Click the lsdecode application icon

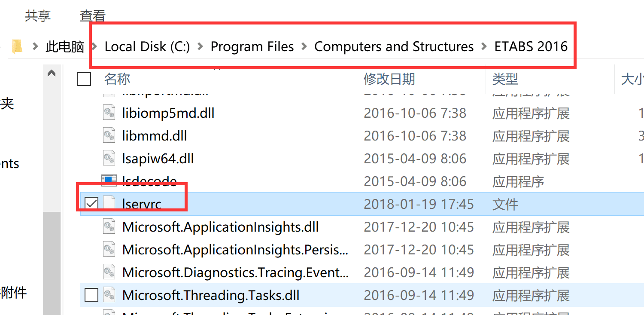pos(109,180)
